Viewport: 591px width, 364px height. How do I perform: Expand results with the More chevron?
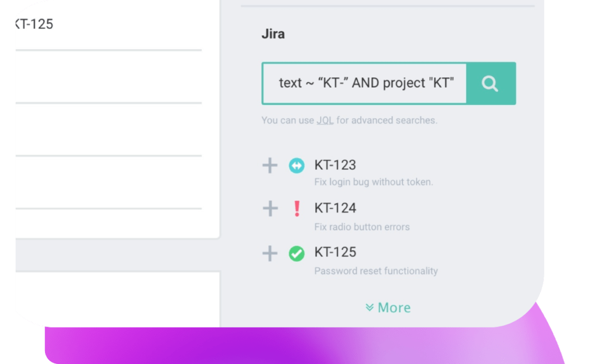369,307
